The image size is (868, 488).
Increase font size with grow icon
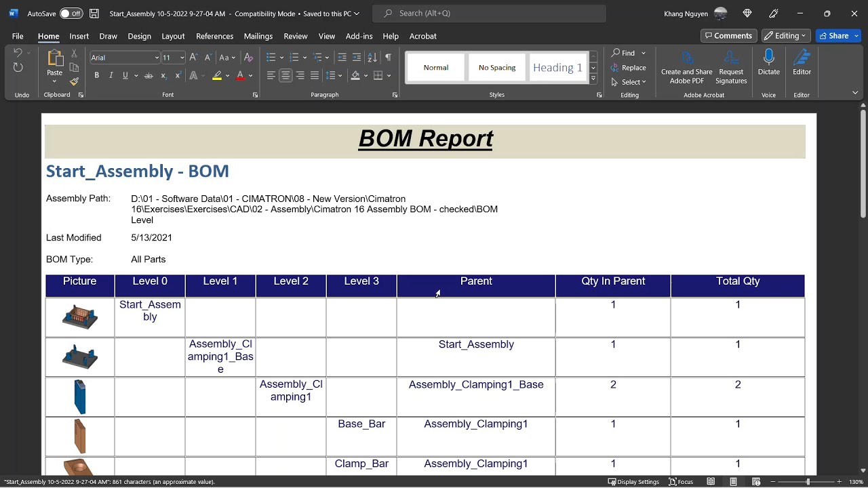click(x=194, y=58)
